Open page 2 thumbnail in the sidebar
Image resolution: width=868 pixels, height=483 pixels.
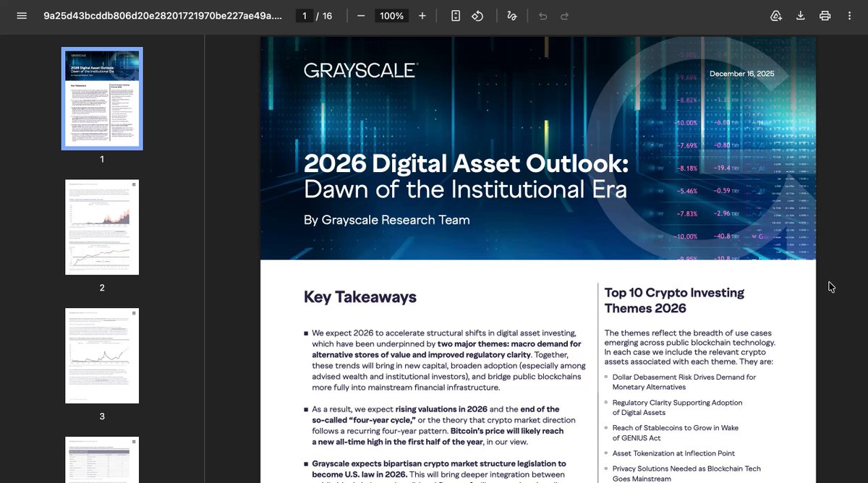click(102, 227)
